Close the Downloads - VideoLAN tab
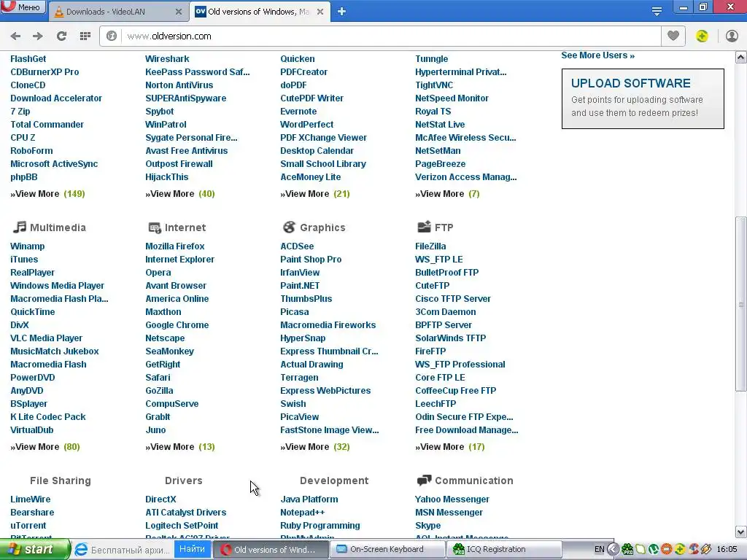The width and height of the screenshot is (747, 560). coord(179,12)
